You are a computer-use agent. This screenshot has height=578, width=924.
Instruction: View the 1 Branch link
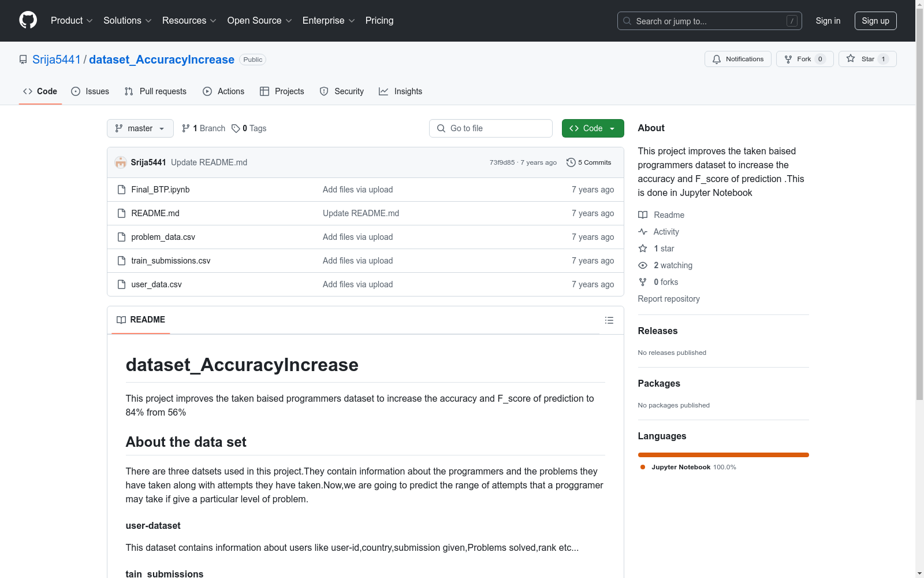point(203,128)
